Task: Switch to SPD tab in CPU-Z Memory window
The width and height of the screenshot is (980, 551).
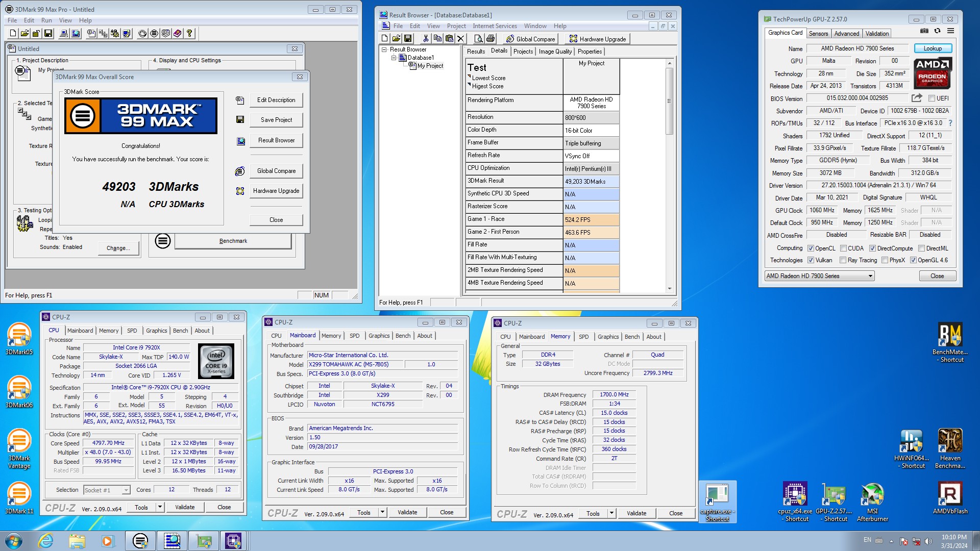Action: pos(583,337)
